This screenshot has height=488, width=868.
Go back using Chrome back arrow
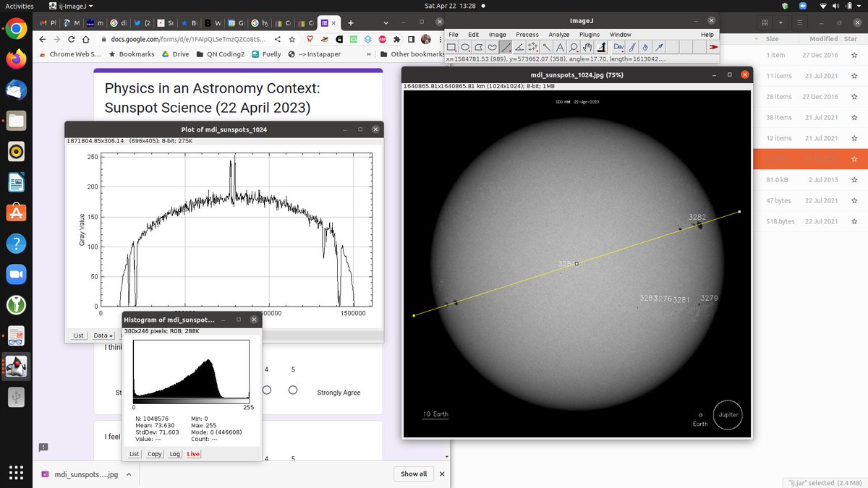click(x=43, y=39)
